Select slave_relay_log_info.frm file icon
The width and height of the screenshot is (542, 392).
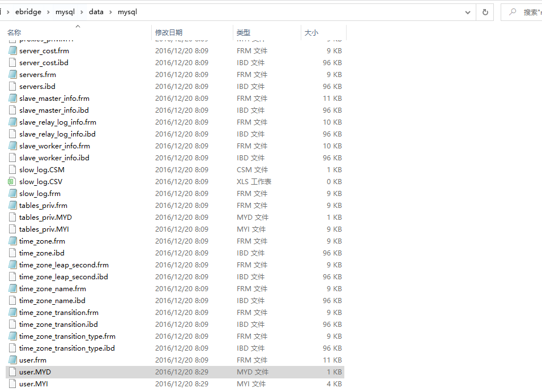[12, 122]
